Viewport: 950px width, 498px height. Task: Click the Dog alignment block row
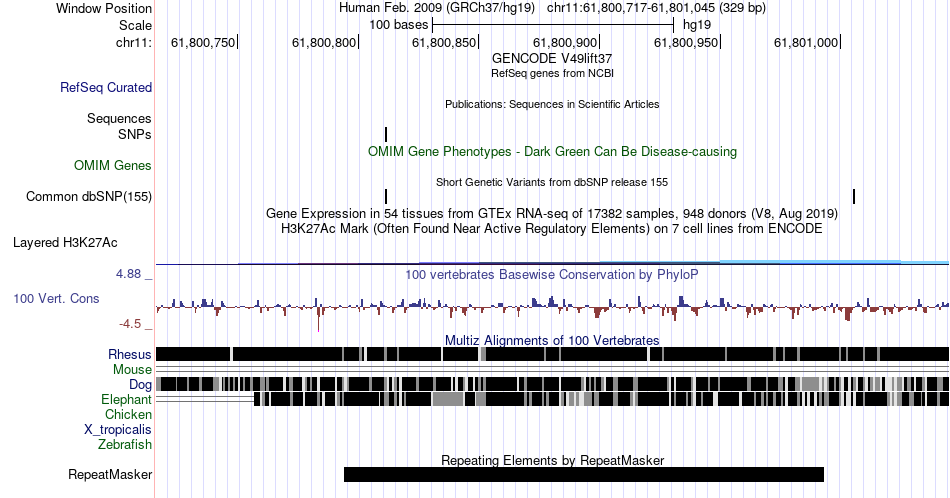tap(553, 384)
